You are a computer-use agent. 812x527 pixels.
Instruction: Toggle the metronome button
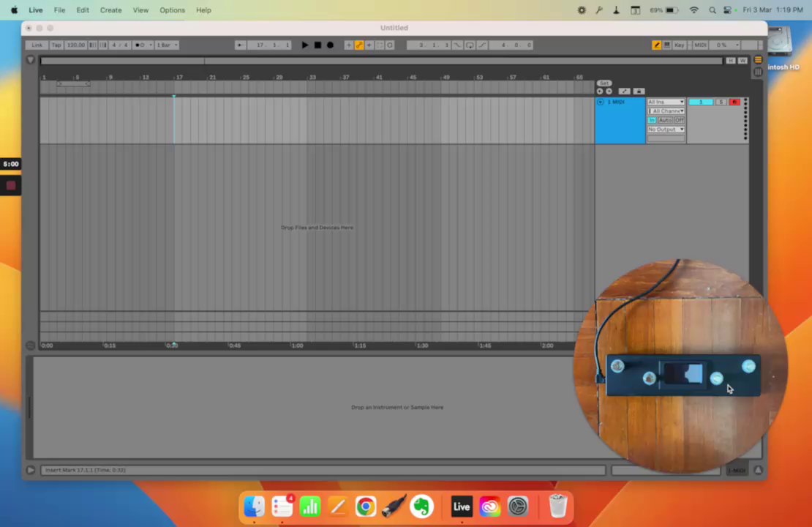pyautogui.click(x=140, y=45)
